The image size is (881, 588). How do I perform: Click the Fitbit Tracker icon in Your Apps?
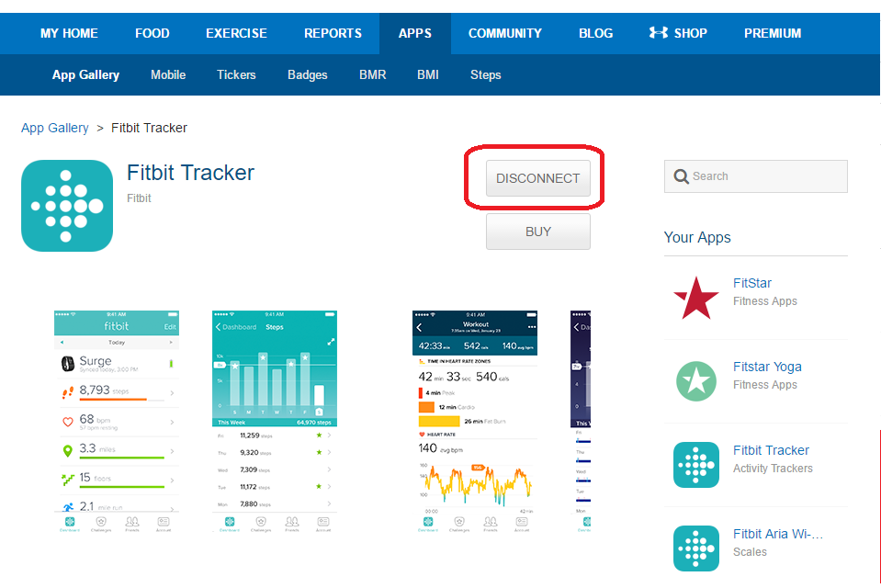695,464
